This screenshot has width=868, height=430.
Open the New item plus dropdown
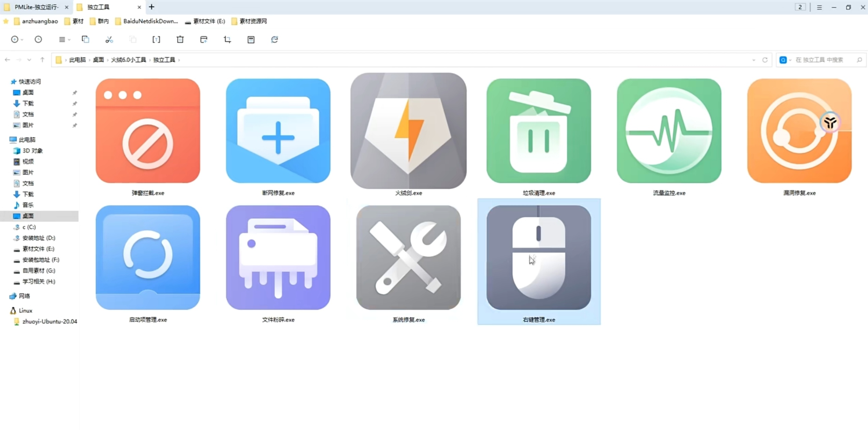click(x=17, y=40)
